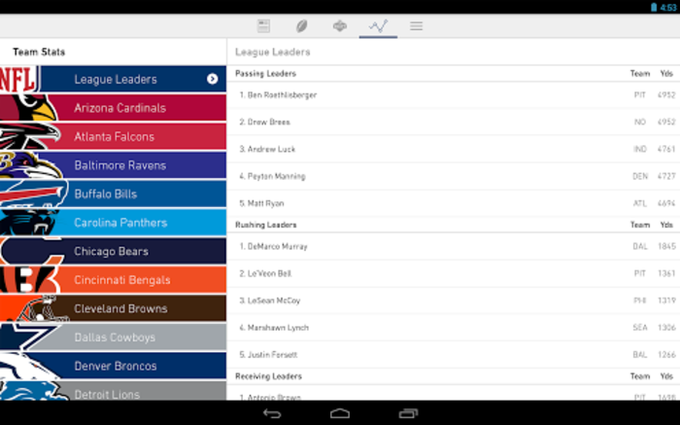Select rushing leader Marshawn Lynch
Viewport: 680px width, 425px height.
pyautogui.click(x=453, y=327)
